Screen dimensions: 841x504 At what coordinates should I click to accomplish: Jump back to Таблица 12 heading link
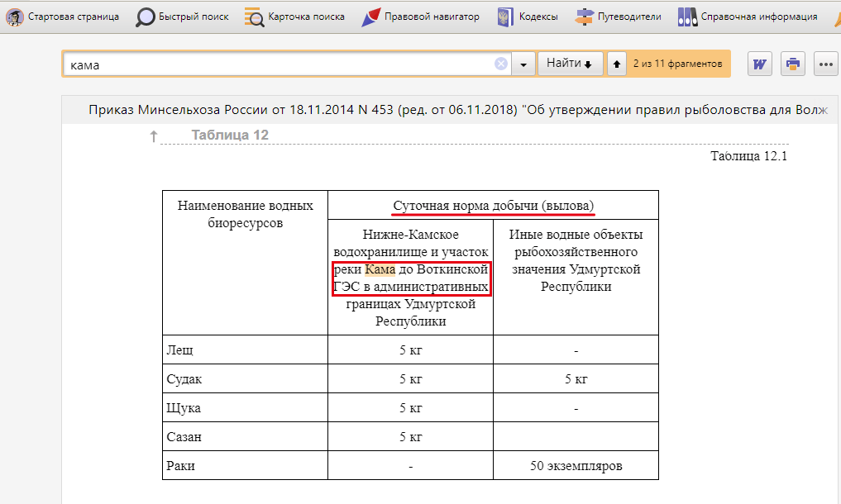pos(230,135)
